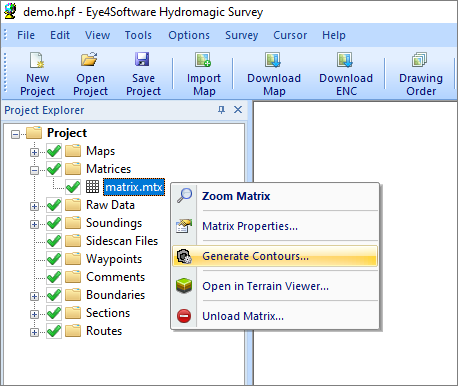Pin the Project Explorer panel
This screenshot has width=458, height=386.
click(x=221, y=110)
